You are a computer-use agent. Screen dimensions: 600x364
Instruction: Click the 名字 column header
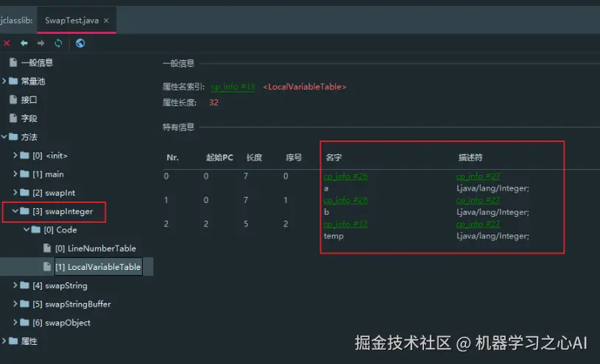click(333, 157)
